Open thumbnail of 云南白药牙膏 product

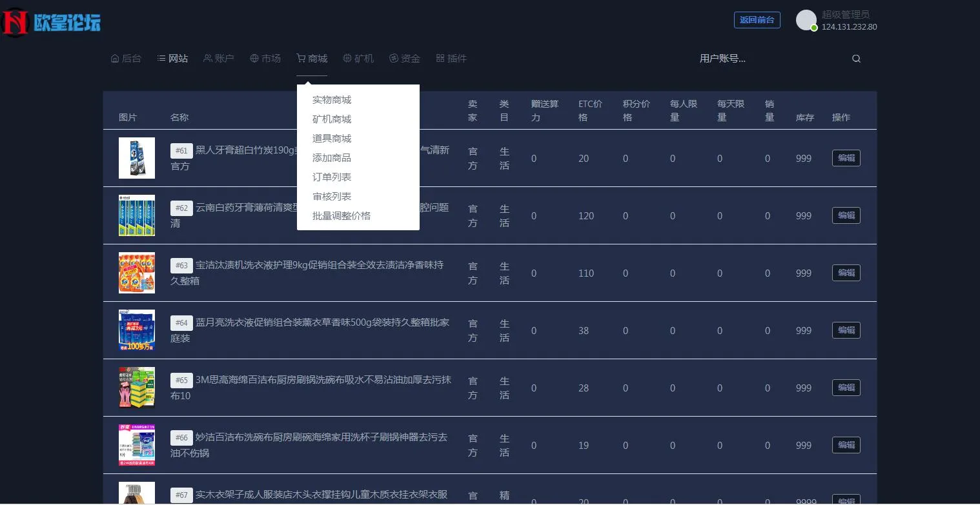tap(137, 215)
